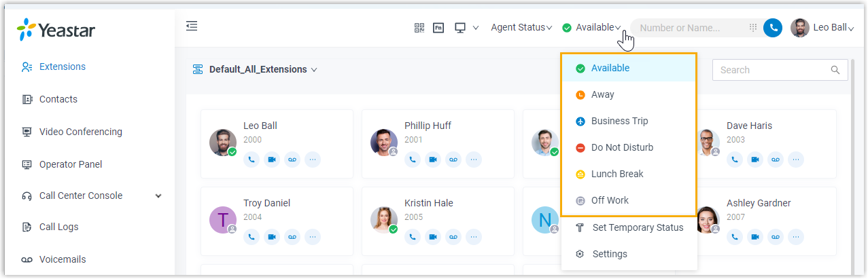Open the dialpad icon in number field
Screen dimensions: 868x279
[x=753, y=28]
